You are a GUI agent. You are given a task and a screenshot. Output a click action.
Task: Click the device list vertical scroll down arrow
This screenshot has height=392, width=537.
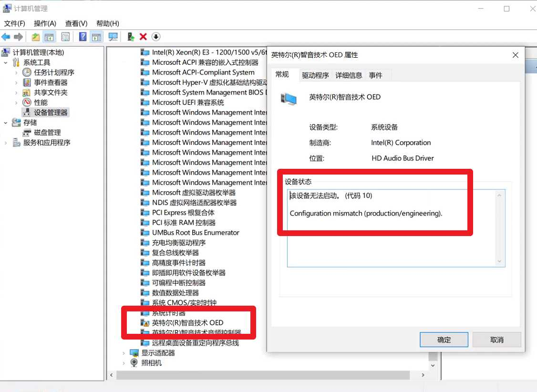433,365
